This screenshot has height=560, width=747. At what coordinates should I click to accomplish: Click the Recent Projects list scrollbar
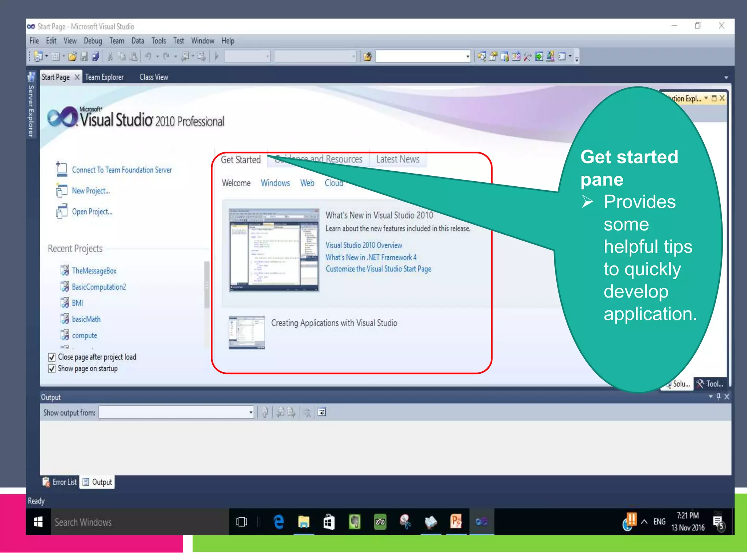(207, 285)
